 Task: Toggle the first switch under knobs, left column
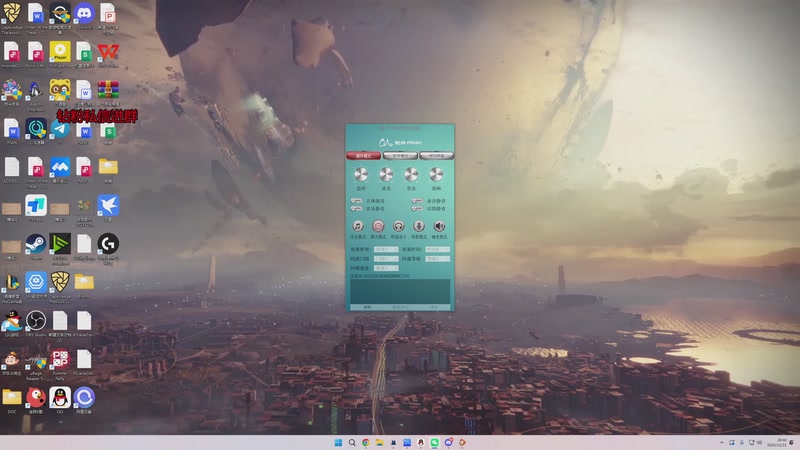(356, 201)
